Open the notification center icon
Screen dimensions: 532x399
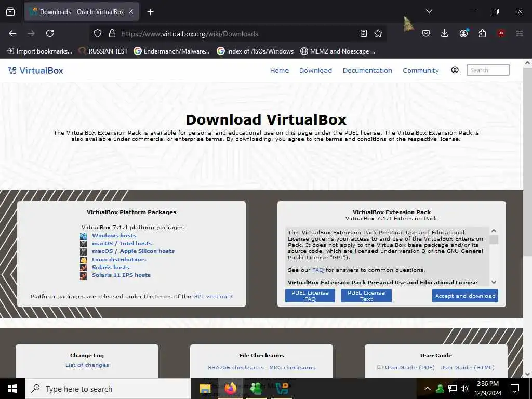[x=515, y=389]
